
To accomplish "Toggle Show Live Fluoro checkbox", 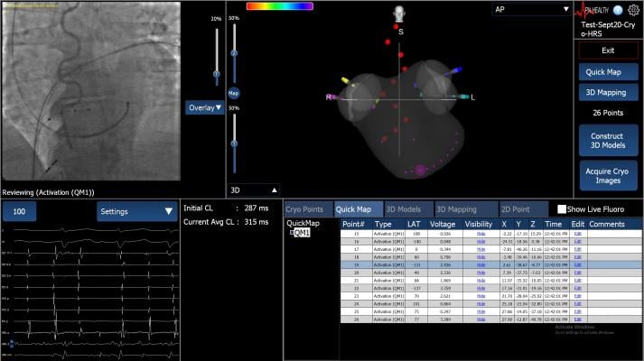I will point(562,209).
